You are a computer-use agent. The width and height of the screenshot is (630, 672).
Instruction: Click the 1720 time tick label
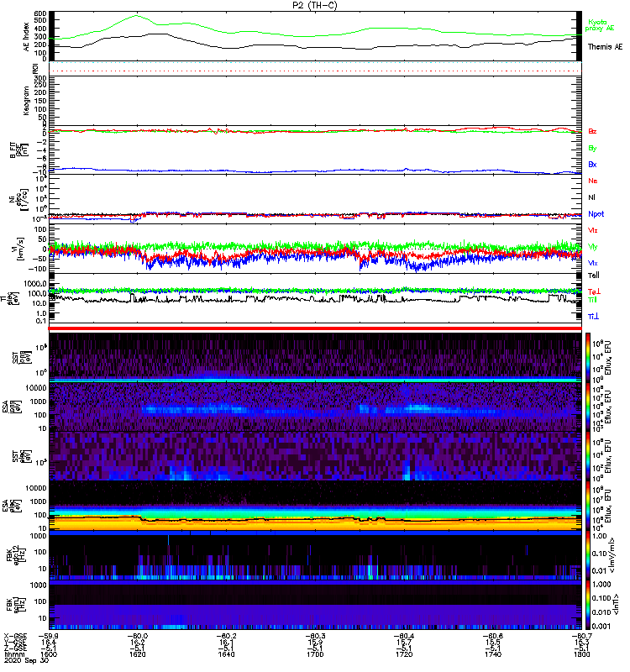(x=404, y=654)
